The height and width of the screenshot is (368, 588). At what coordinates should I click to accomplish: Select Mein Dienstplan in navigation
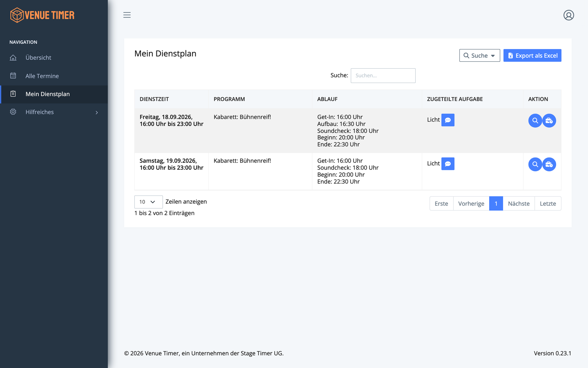(54, 94)
